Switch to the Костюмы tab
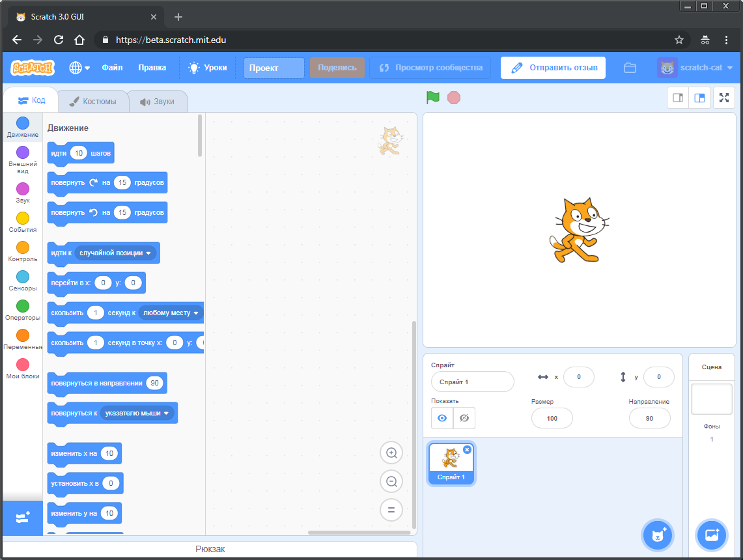 (x=93, y=102)
